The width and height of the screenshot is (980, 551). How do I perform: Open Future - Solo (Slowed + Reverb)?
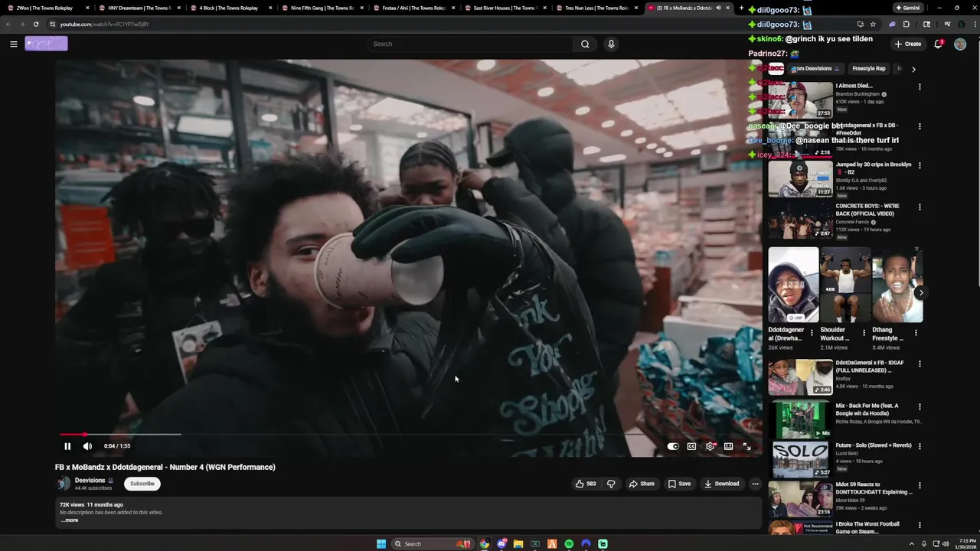pos(801,460)
